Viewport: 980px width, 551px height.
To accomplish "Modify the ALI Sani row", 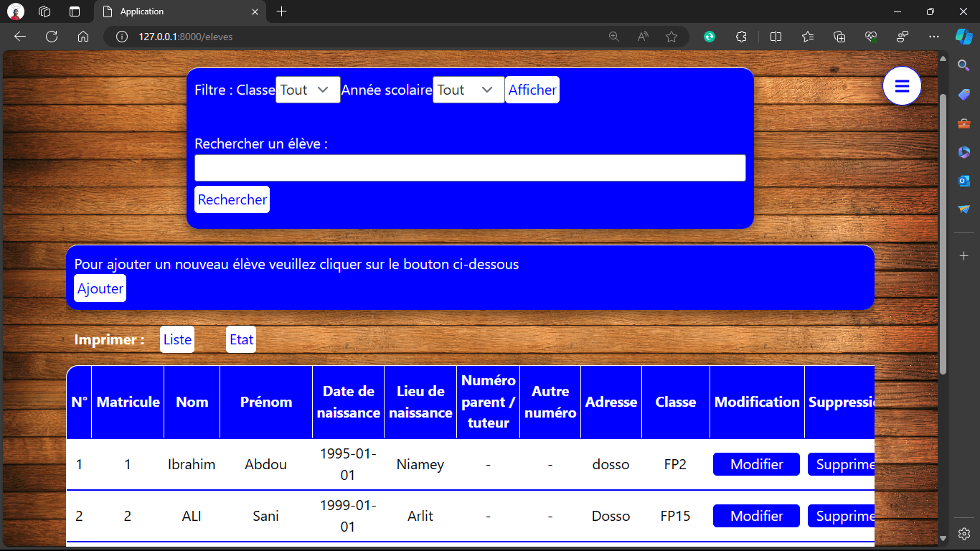I will tap(756, 516).
